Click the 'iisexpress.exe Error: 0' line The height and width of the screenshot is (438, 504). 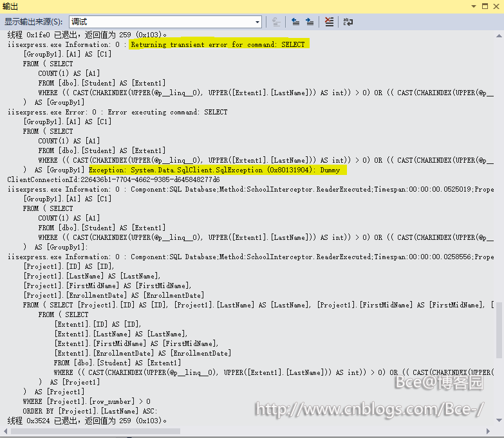[117, 112]
